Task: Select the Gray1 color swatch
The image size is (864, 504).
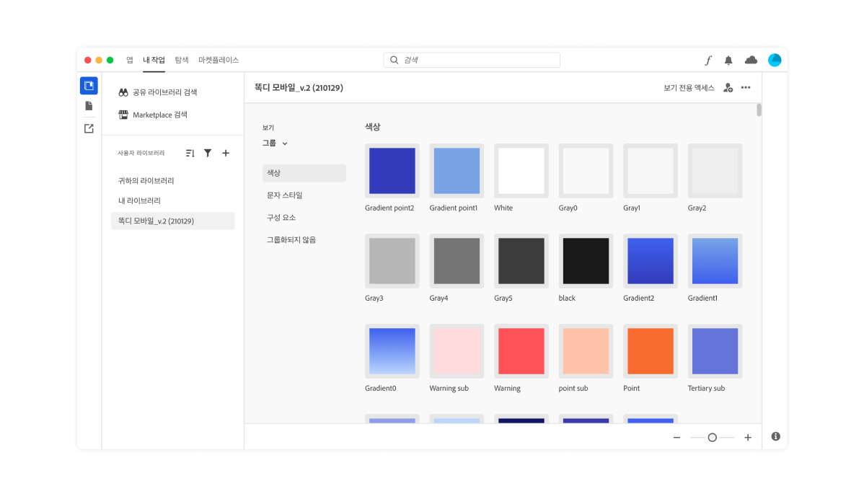Action: click(651, 171)
